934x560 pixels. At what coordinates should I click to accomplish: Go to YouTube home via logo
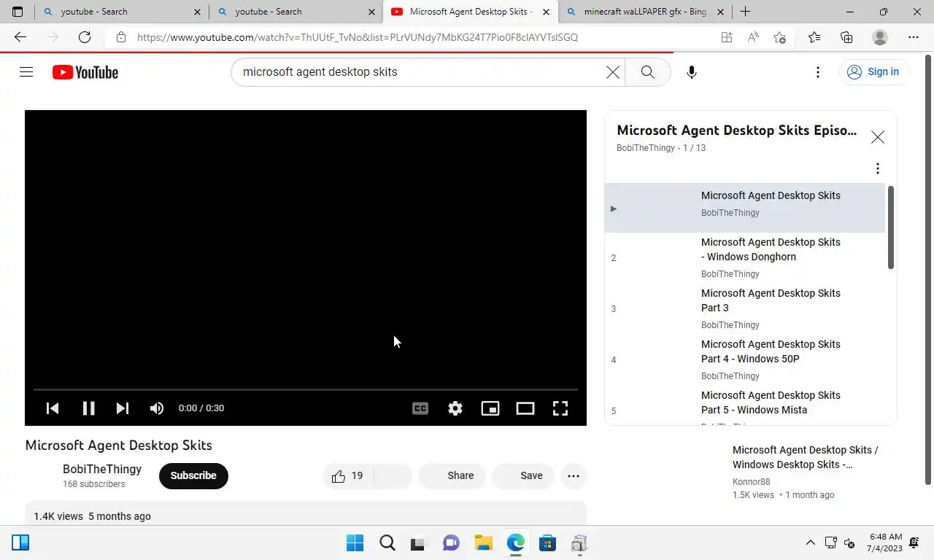point(85,72)
